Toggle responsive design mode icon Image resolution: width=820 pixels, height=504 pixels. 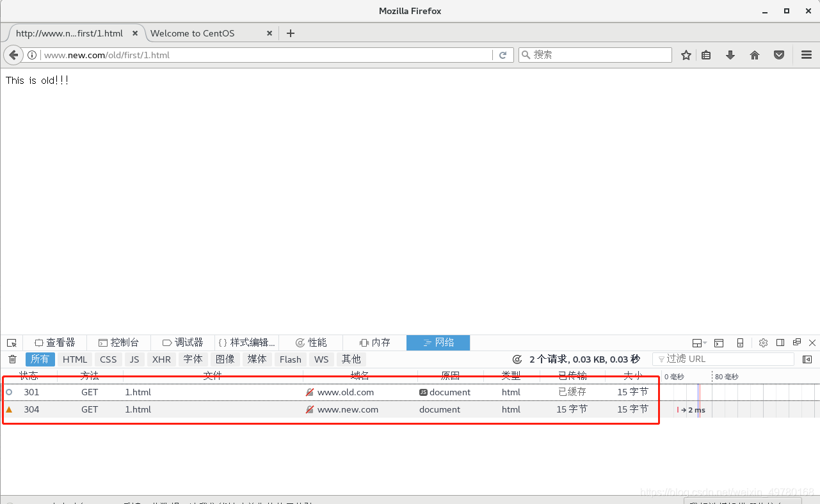740,343
